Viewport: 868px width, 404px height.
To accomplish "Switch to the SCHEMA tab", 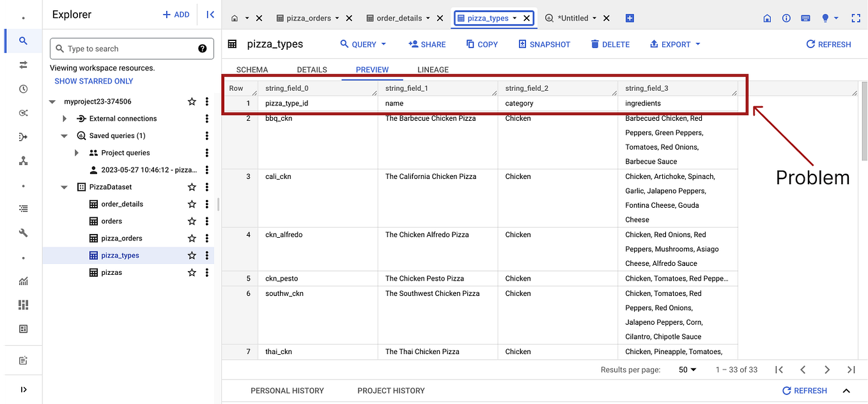I will point(252,70).
